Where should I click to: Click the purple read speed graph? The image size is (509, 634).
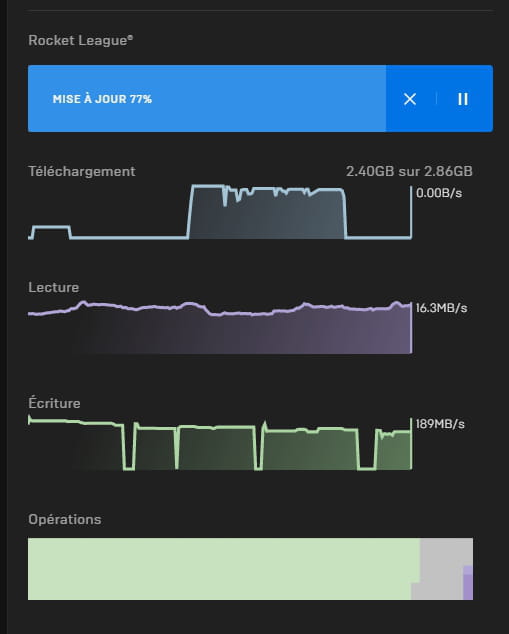[220, 327]
